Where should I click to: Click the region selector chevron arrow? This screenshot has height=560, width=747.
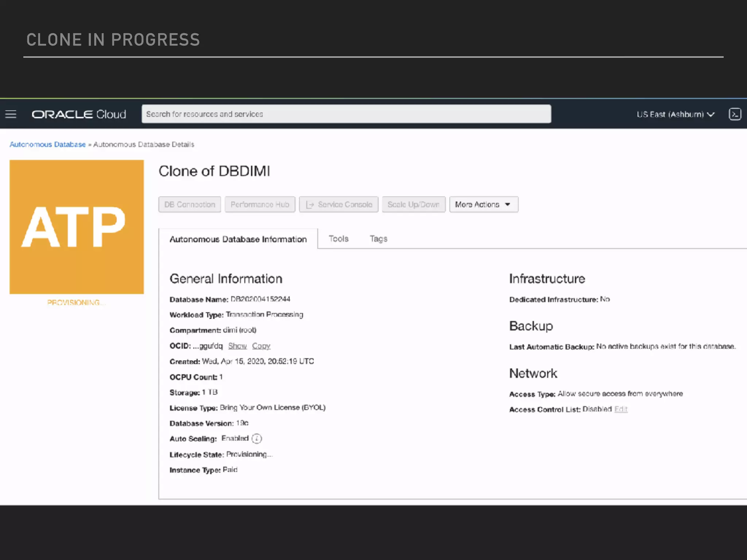coord(711,114)
